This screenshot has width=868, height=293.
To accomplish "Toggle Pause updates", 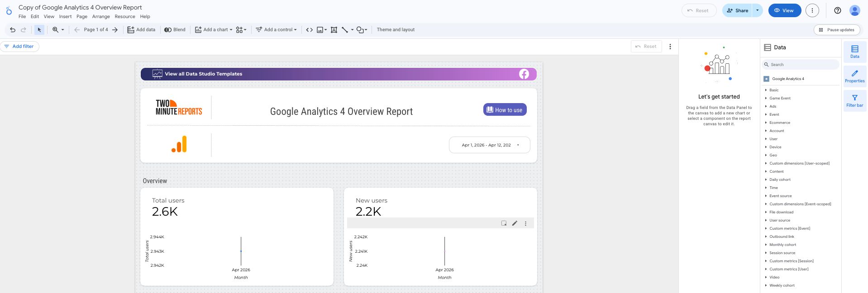I will tap(837, 30).
